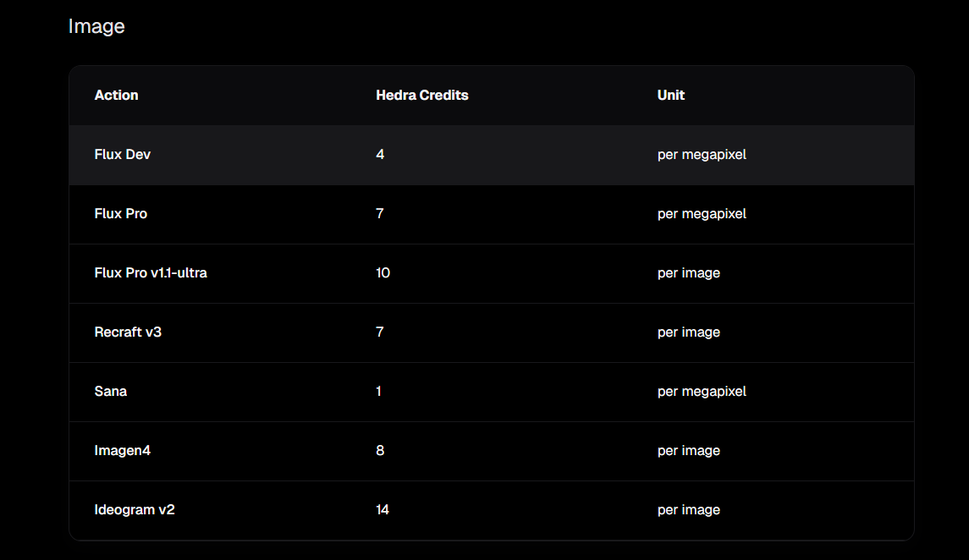This screenshot has height=560, width=969.
Task: Select the per image unit for Recraft v3
Action: (x=688, y=332)
